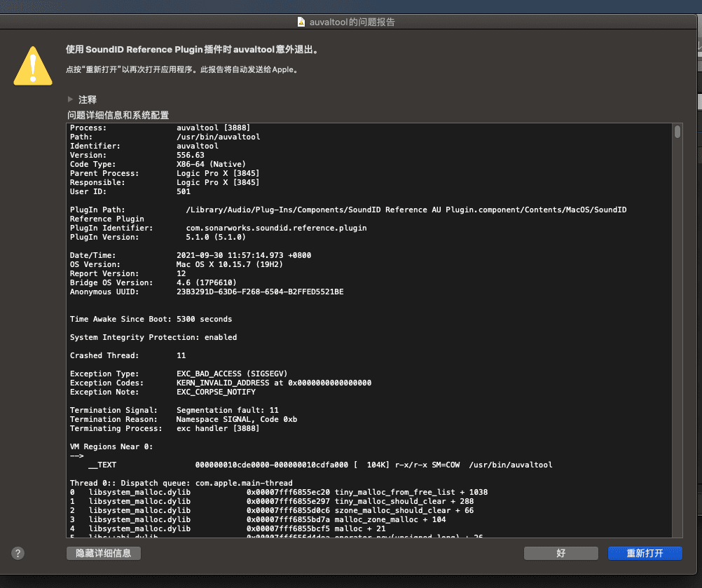Image resolution: width=702 pixels, height=588 pixels.
Task: Click the Path value "/usr/bin/auvaltool"
Action: pos(218,137)
